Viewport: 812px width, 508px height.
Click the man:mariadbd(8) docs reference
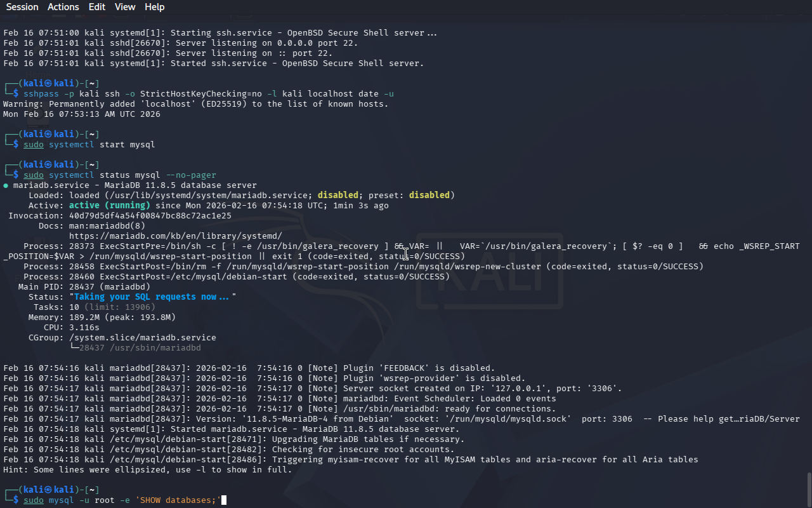point(107,225)
